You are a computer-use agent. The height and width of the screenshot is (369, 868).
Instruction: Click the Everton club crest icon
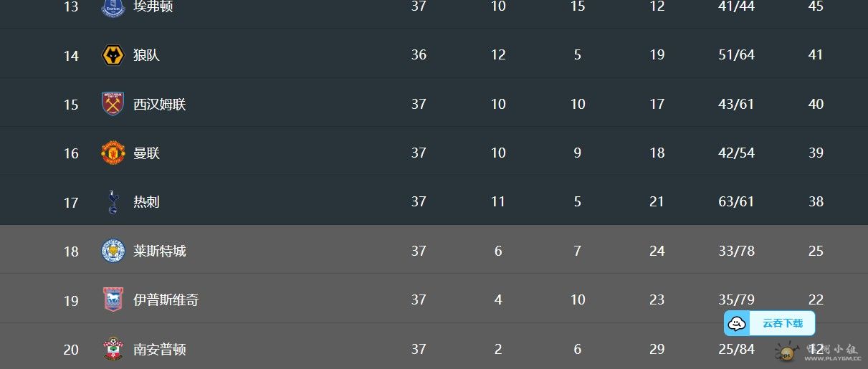pyautogui.click(x=113, y=8)
